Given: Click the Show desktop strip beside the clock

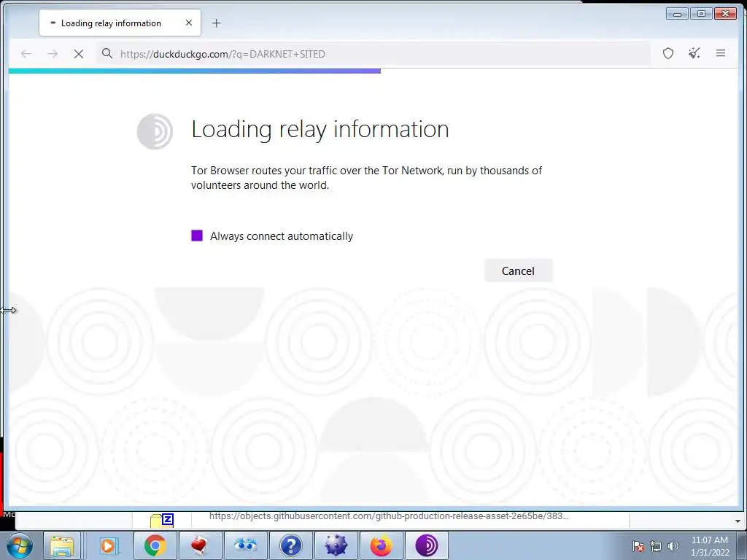Looking at the screenshot, I should 742,545.
